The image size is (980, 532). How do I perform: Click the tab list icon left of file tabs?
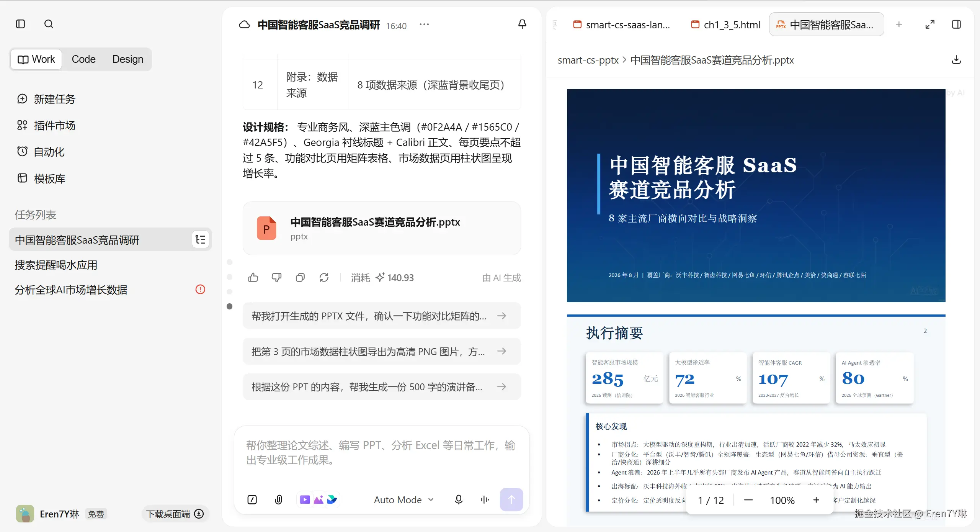(555, 25)
